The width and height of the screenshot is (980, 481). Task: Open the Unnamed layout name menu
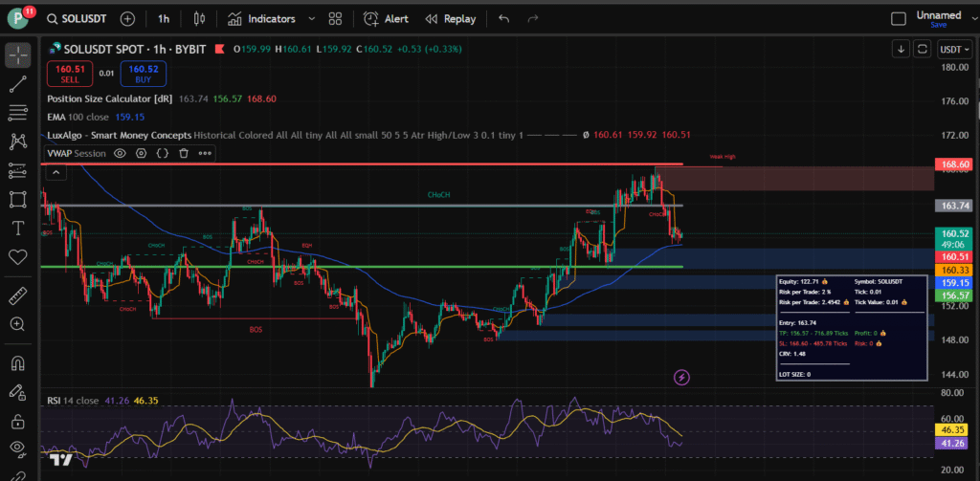(x=939, y=15)
